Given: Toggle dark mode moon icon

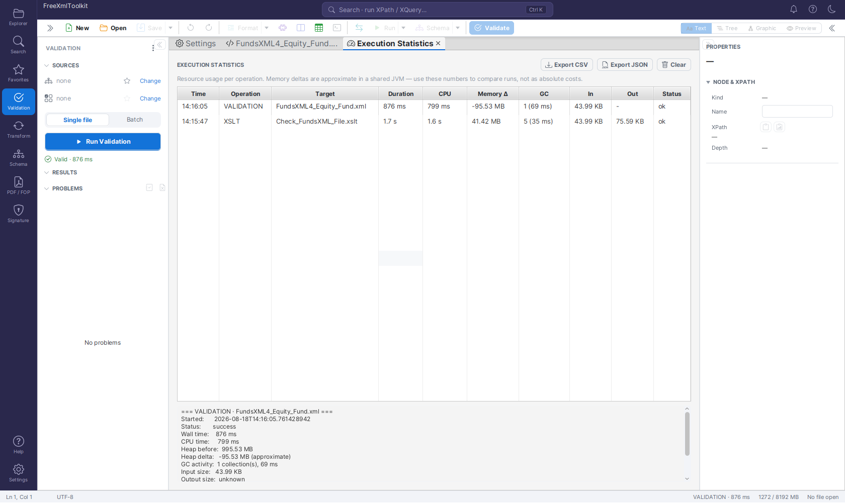Looking at the screenshot, I should coord(832,10).
